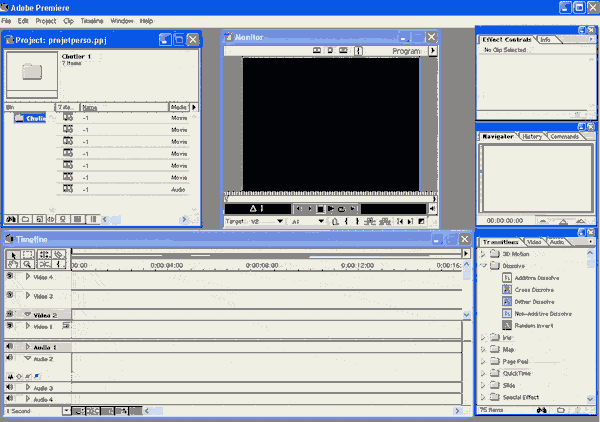Select the Zoom magnifier tool in Timeline
The image size is (600, 422).
pyautogui.click(x=28, y=264)
